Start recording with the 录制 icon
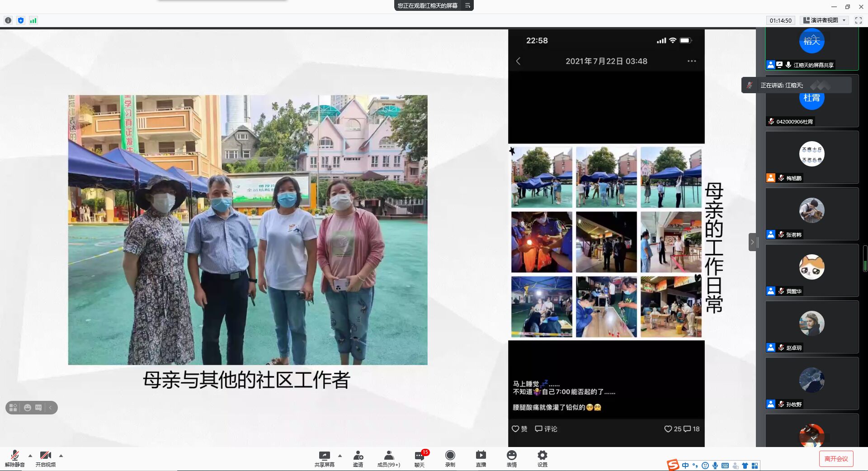Viewport: 868px width, 471px height. point(450,456)
